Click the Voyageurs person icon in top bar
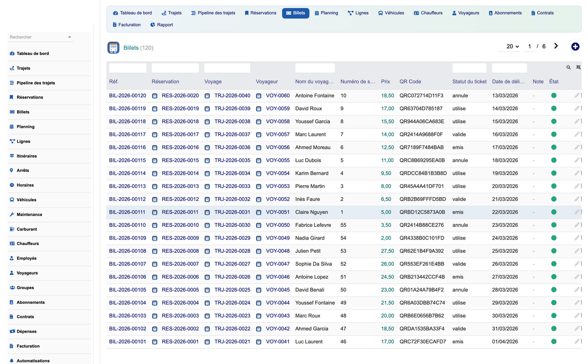The image size is (588, 364). pos(454,13)
